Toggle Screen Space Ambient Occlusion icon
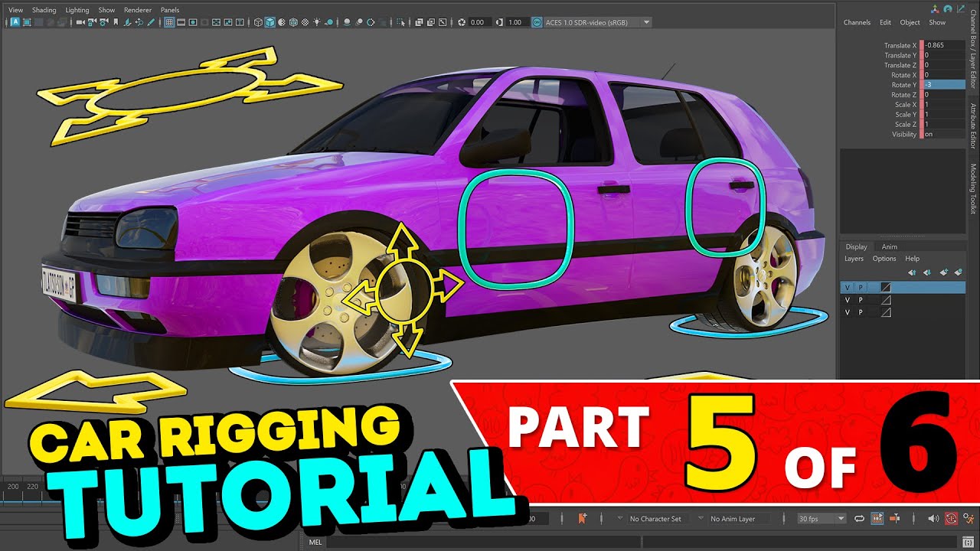This screenshot has width=980, height=551. coord(347,22)
